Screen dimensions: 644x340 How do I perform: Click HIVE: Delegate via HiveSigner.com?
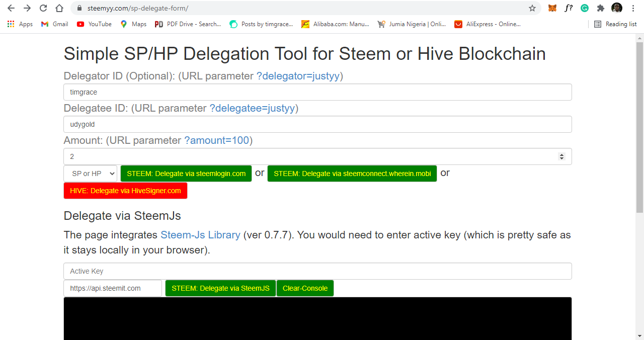[125, 191]
